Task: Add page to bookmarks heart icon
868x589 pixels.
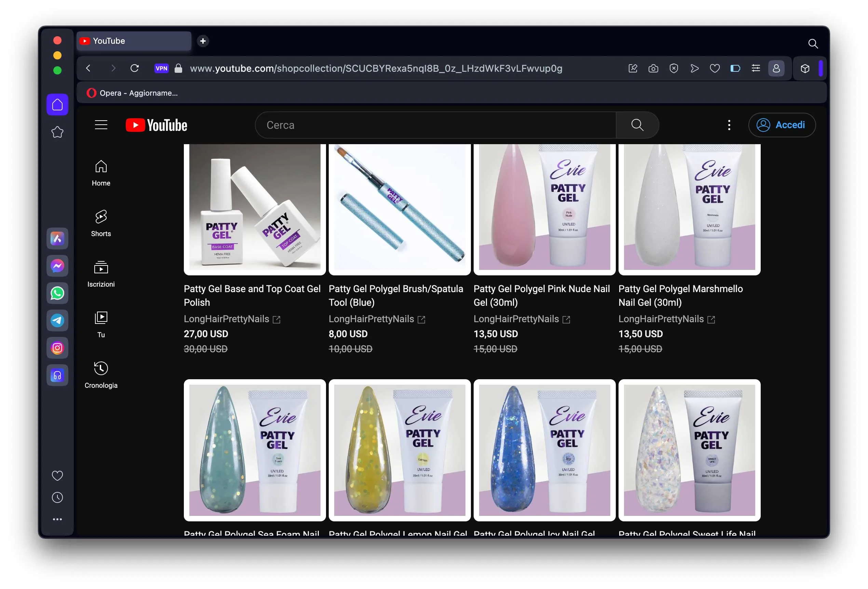Action: click(x=715, y=68)
